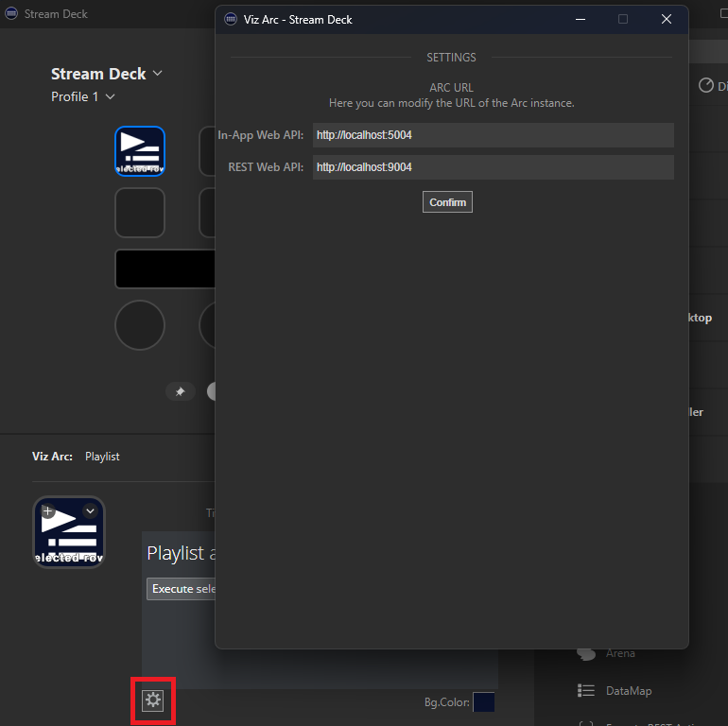Viewport: 728px width, 726px height.
Task: Select the Playlist key on the deck grid
Action: 140,151
